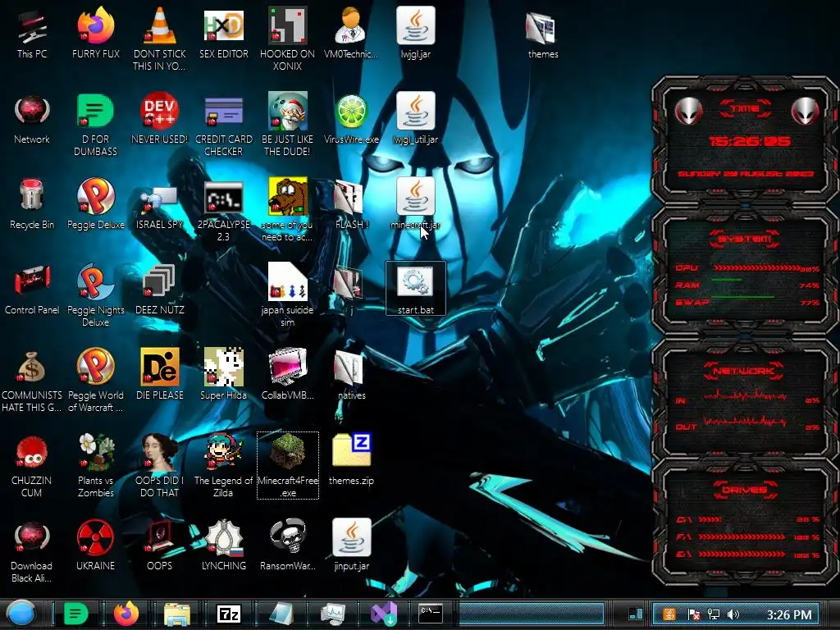Select the RansomWar... skull icon
Image resolution: width=840 pixels, height=630 pixels.
(287, 536)
